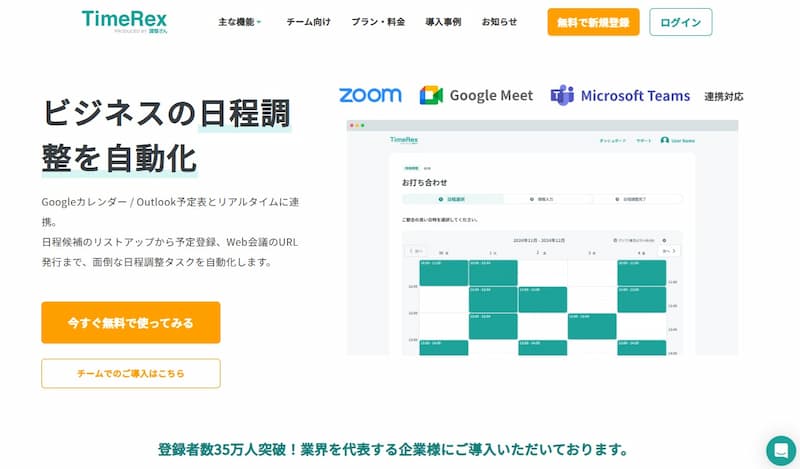
Task: Open the 主な機能 dropdown menu
Action: coord(239,22)
